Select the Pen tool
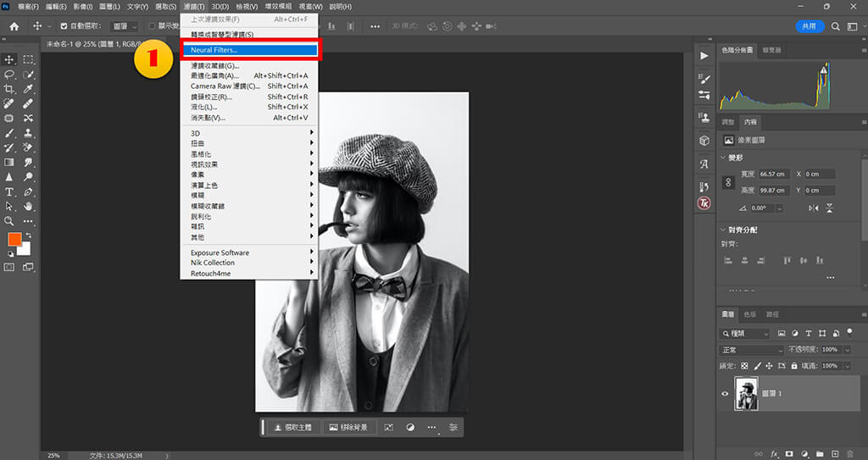 [x=28, y=191]
